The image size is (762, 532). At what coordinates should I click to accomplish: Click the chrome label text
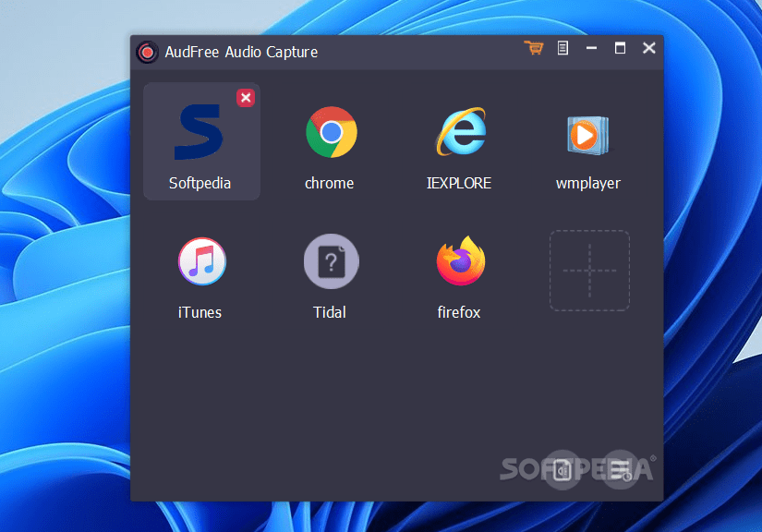tap(330, 183)
